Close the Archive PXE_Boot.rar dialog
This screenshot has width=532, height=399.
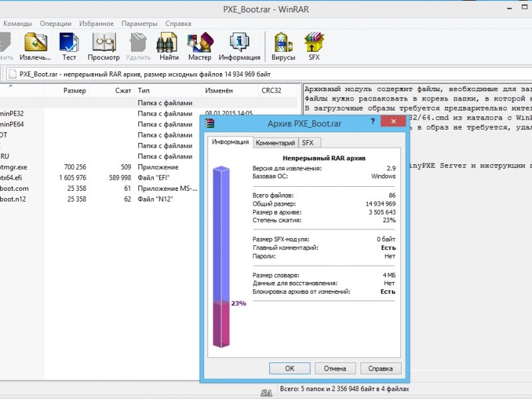pos(393,121)
